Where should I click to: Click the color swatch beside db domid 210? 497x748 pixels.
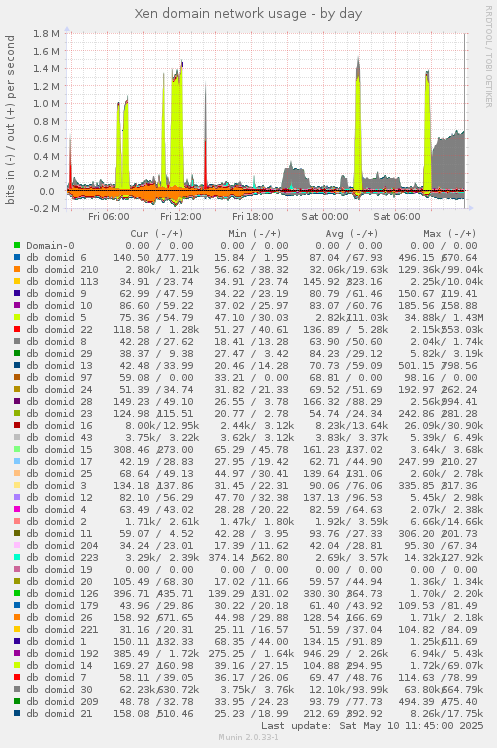point(17,269)
